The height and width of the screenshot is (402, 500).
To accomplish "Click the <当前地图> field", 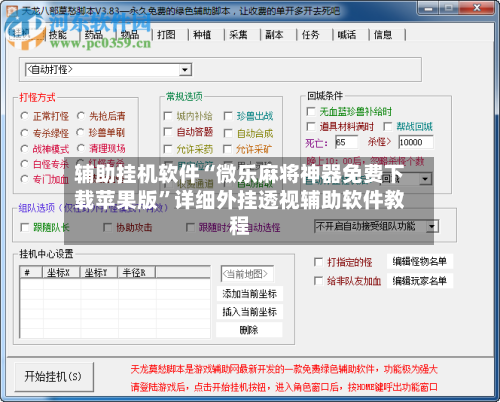I will 247,274.
